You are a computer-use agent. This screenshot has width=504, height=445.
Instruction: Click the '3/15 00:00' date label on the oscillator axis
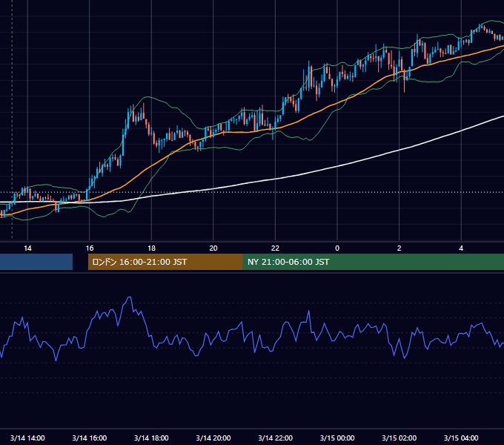pyautogui.click(x=337, y=438)
